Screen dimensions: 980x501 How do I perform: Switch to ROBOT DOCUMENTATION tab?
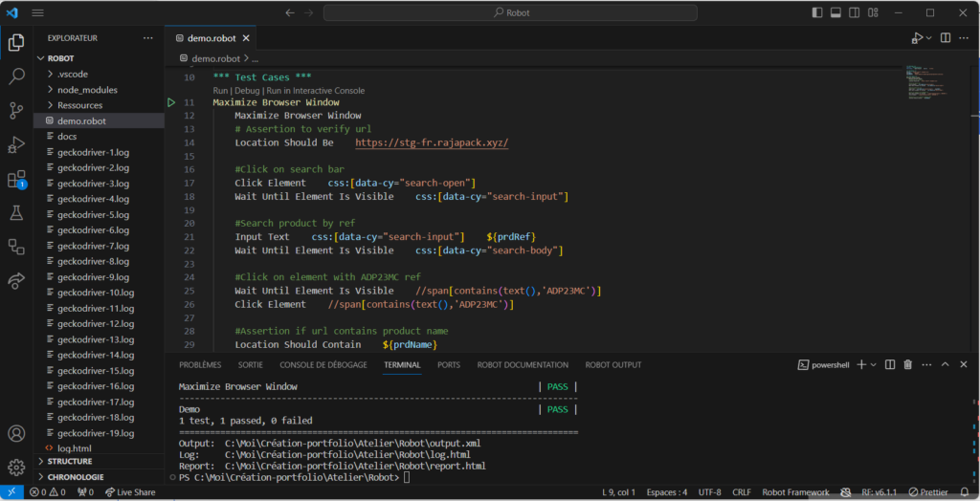(523, 365)
